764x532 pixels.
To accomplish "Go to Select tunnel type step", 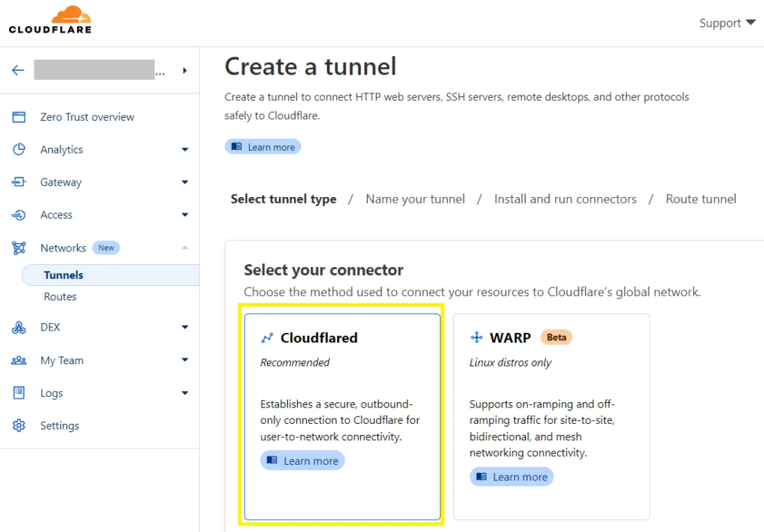I will (284, 199).
